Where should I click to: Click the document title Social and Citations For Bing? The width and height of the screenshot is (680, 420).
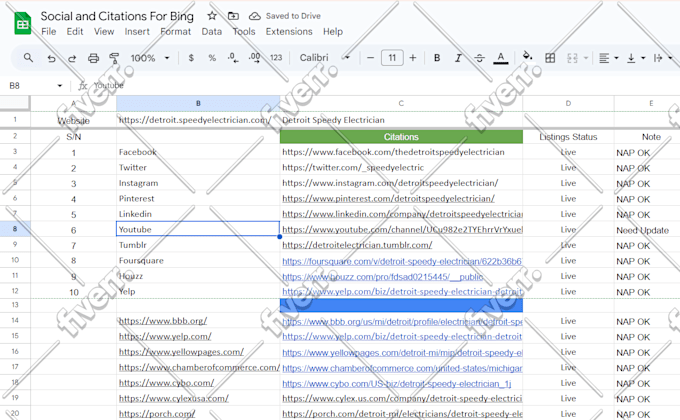(x=117, y=16)
